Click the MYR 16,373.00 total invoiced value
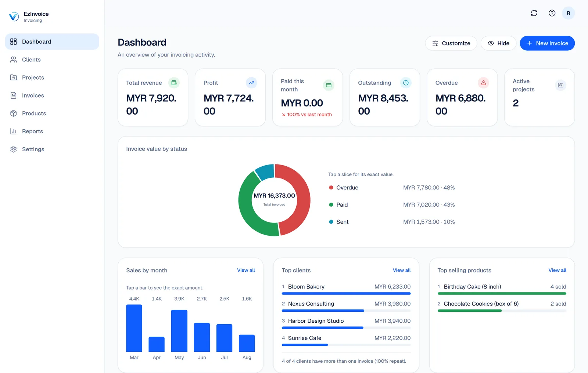This screenshot has width=588, height=373. click(274, 196)
